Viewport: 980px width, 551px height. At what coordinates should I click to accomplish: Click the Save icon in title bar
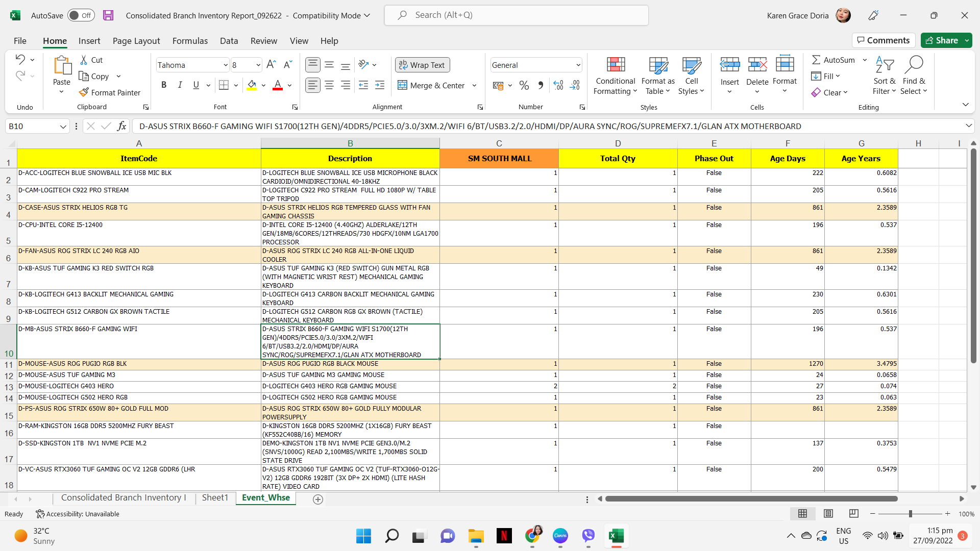coord(108,15)
